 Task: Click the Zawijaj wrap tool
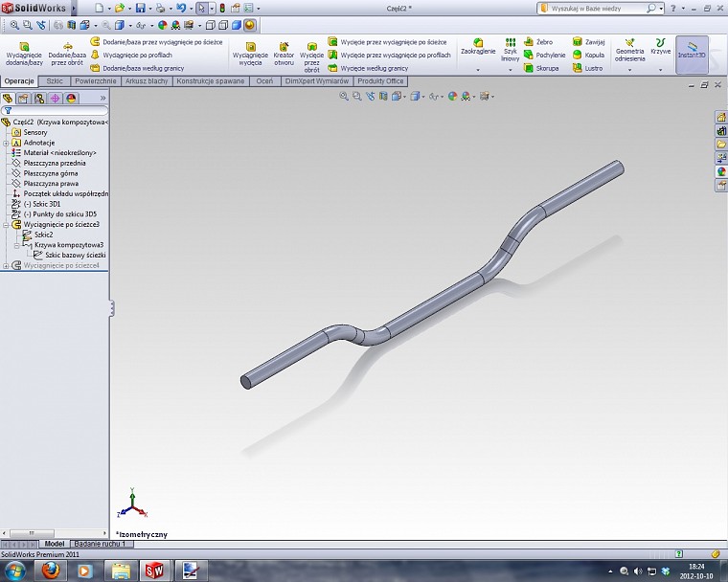click(589, 42)
